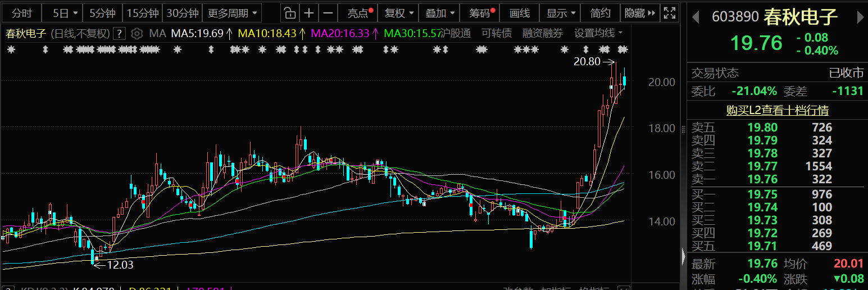Zoom out chart with minus icon
The image size is (868, 290).
click(x=329, y=13)
